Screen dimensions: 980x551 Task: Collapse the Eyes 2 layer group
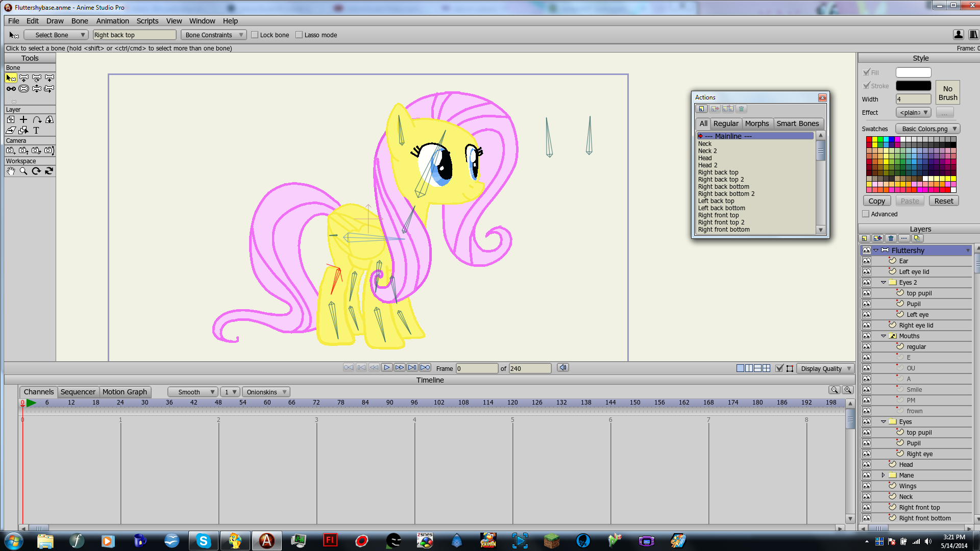[883, 283]
